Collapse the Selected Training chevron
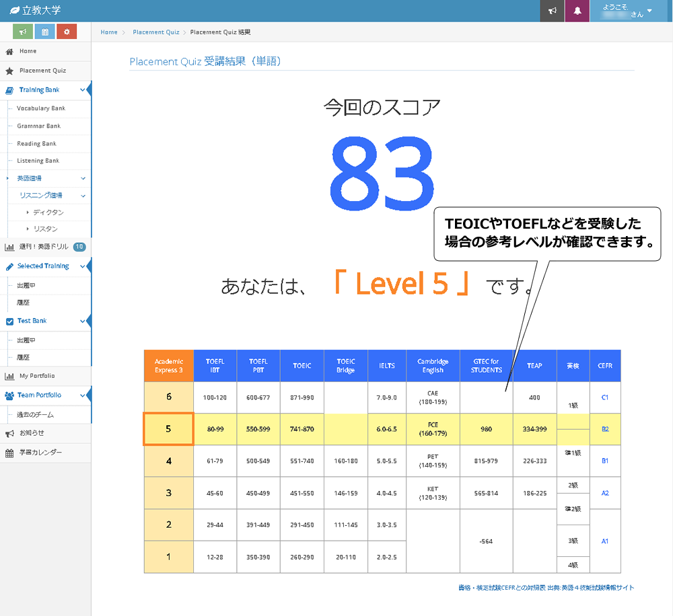Image resolution: width=673 pixels, height=616 pixels. click(82, 266)
